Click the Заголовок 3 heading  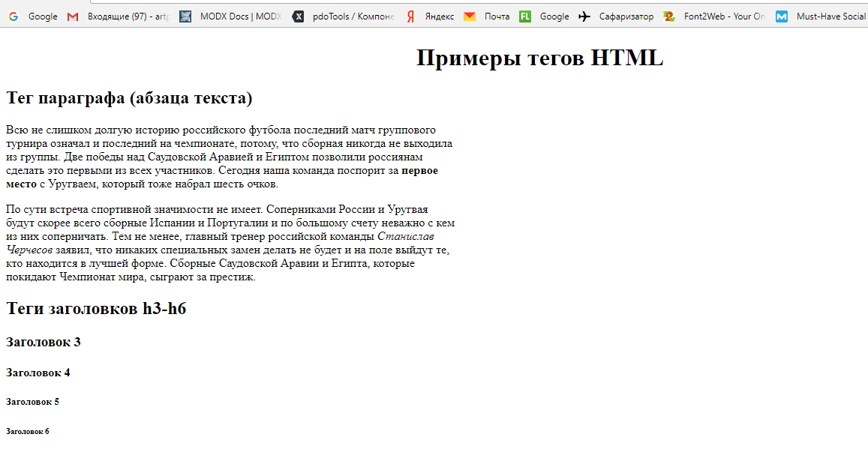coord(44,343)
